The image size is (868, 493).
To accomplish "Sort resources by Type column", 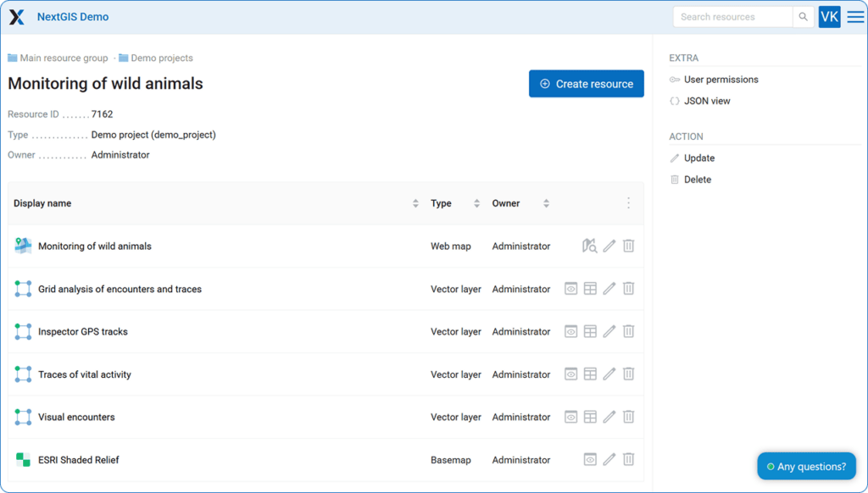I will [477, 203].
